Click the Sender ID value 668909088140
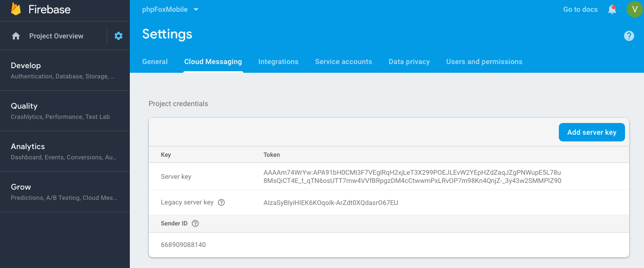This screenshot has height=268, width=644. click(183, 245)
